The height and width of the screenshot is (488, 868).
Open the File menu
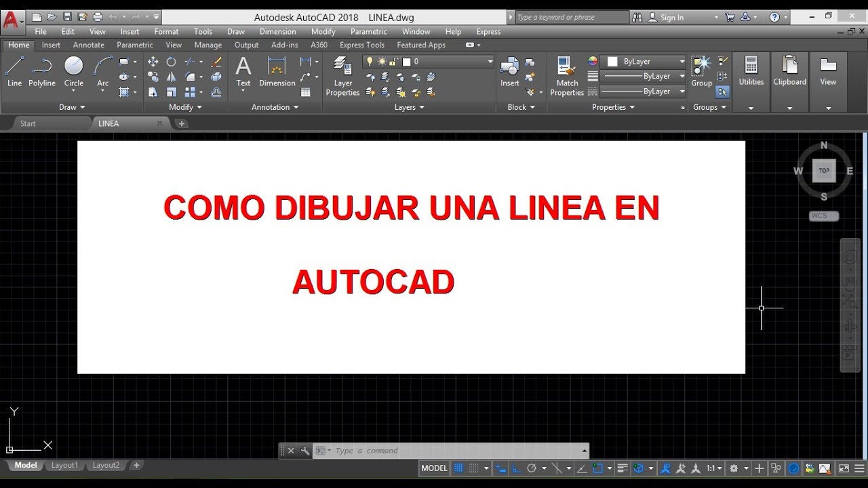41,31
